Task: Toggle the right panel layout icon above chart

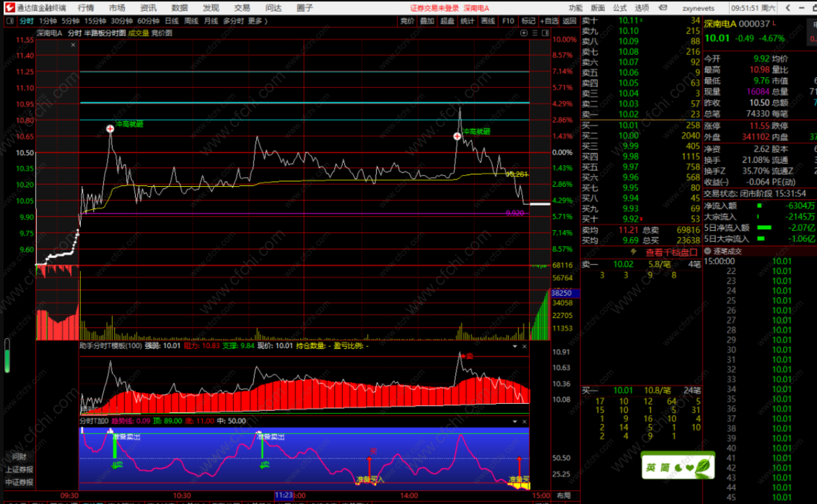Action: (545, 32)
